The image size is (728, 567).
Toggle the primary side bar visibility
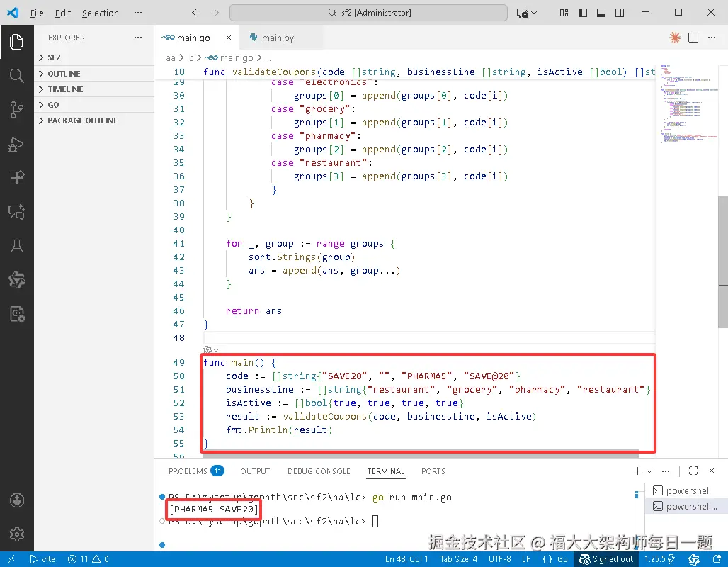[x=582, y=13]
